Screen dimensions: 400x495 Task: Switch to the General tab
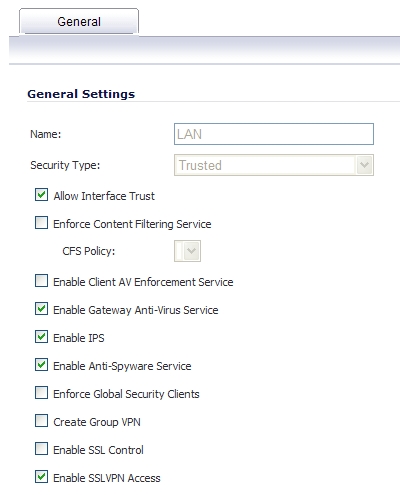pos(79,21)
